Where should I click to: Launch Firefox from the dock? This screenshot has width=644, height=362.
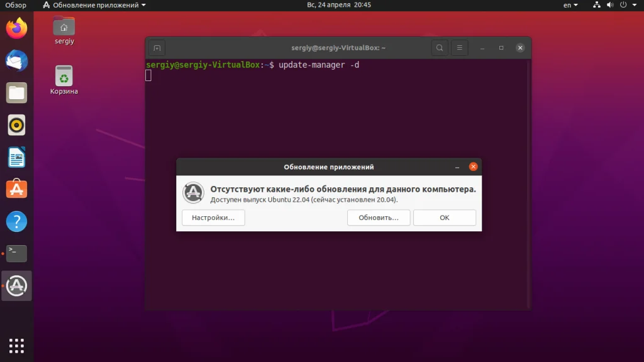coord(16,28)
